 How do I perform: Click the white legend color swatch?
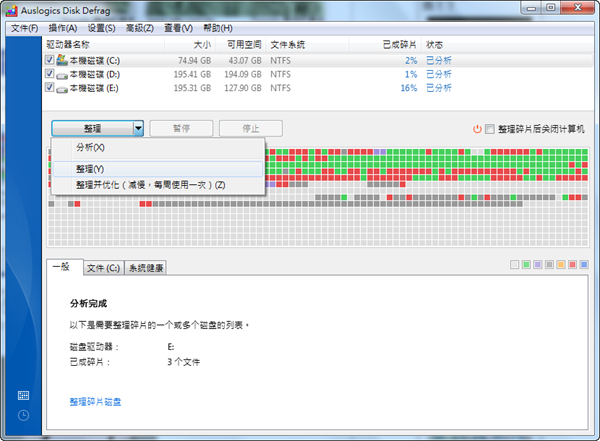tap(515, 265)
